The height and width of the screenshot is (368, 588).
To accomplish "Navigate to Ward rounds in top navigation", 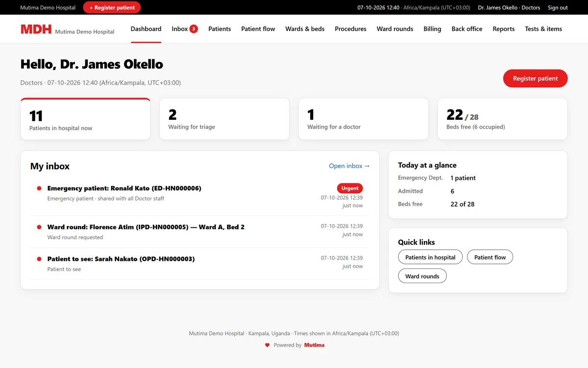I will 395,29.
